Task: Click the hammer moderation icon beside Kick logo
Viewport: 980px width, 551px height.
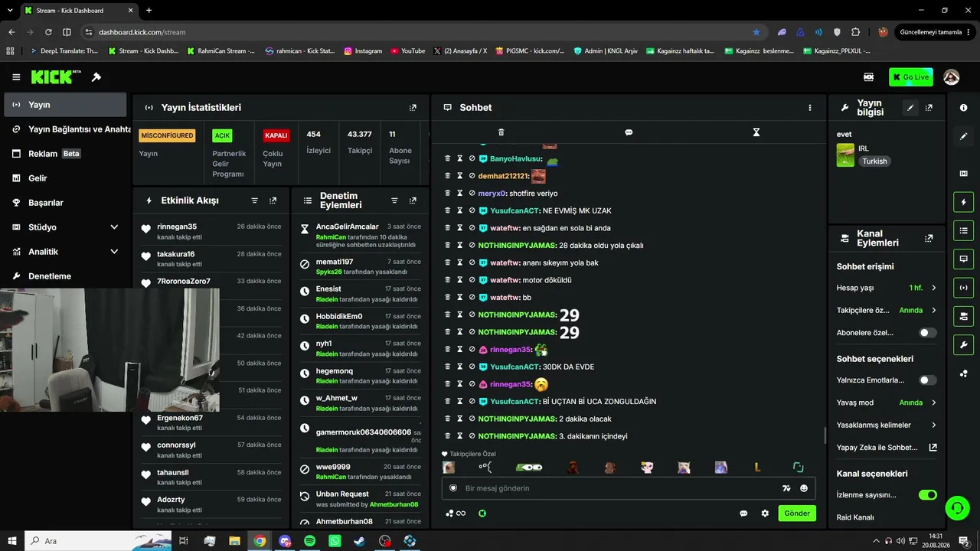Action: point(96,77)
